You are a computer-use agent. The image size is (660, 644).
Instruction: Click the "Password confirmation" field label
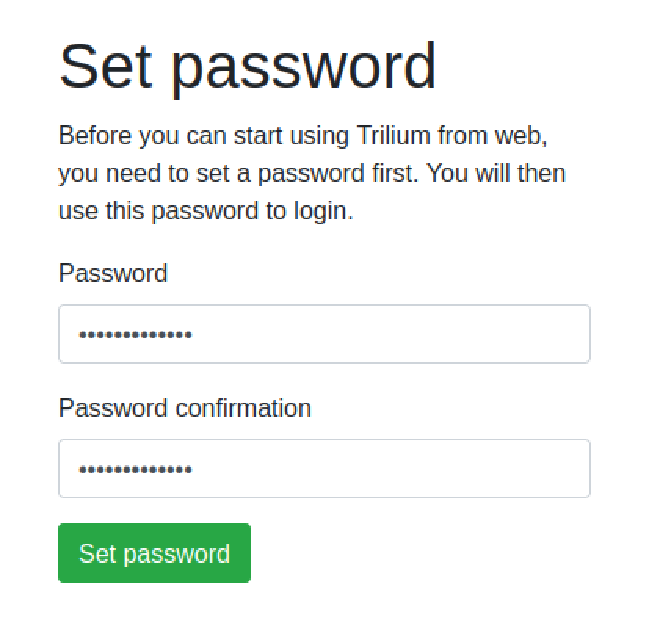(185, 408)
